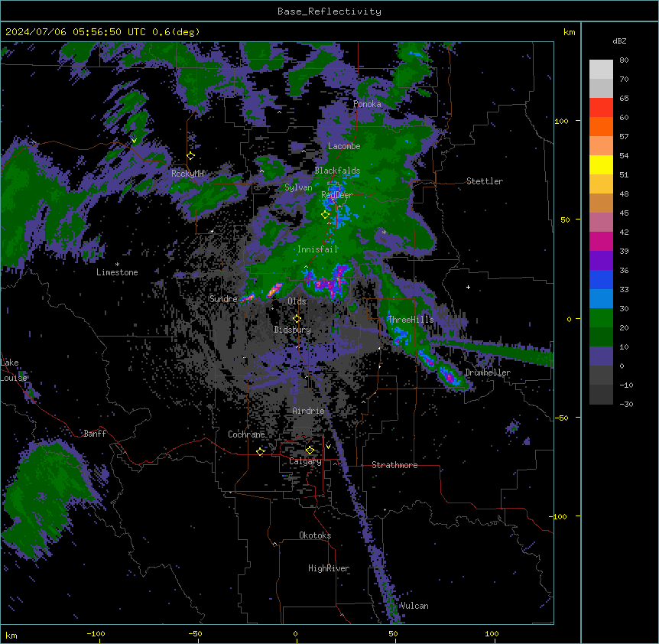Click the asterisk marker above Limestone
The height and width of the screenshot is (644, 659).
[117, 265]
